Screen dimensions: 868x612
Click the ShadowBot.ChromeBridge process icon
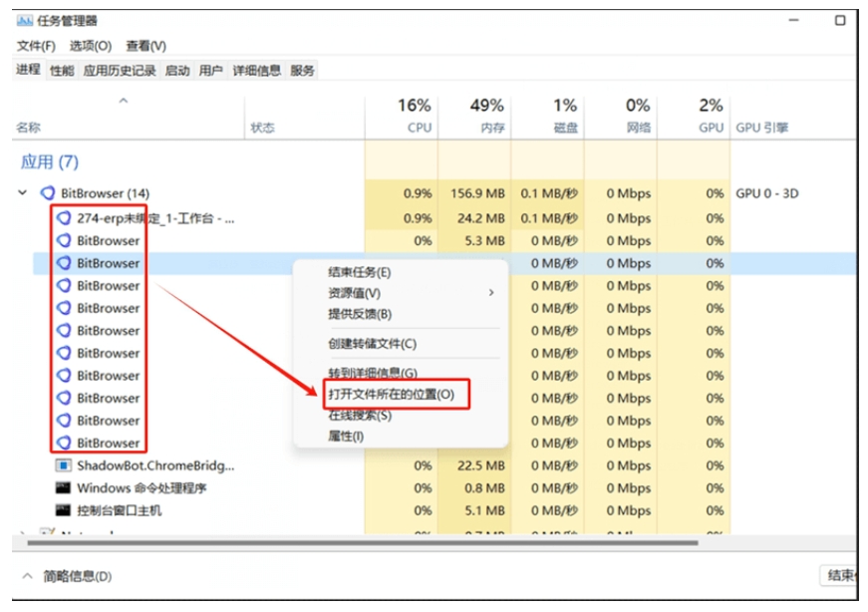click(x=63, y=465)
